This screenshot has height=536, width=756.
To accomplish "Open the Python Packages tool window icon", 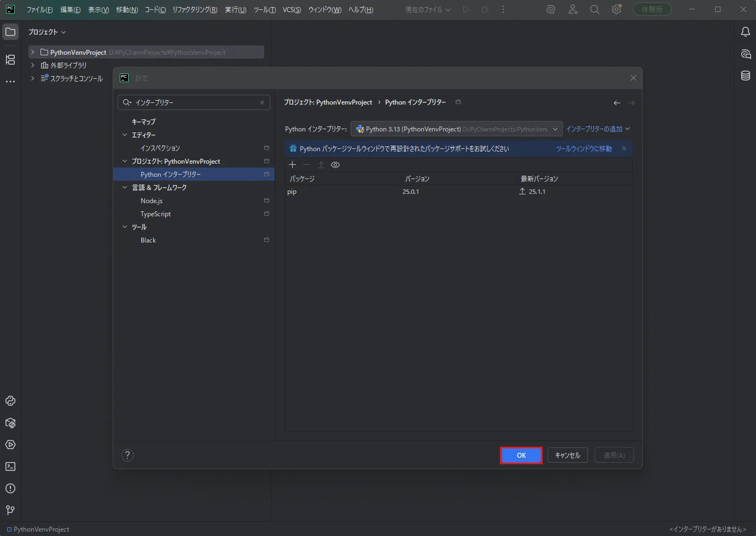I will [10, 423].
